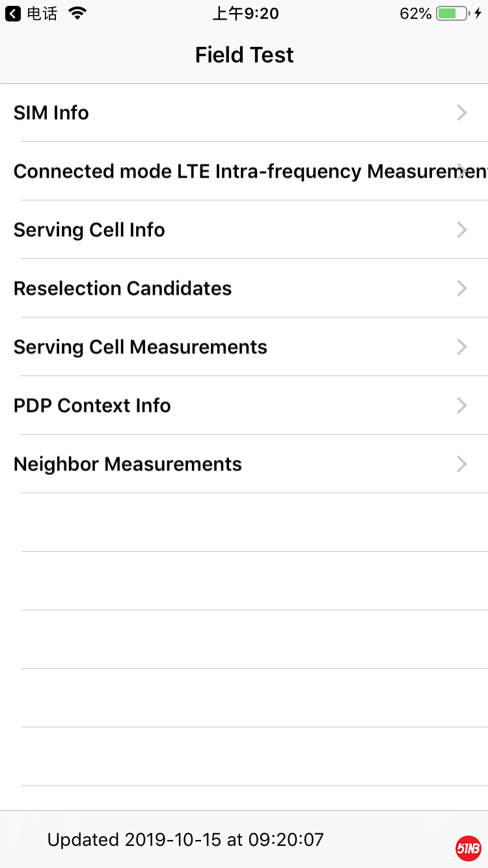View PDP Context Info
The height and width of the screenshot is (868, 488).
[92, 405]
